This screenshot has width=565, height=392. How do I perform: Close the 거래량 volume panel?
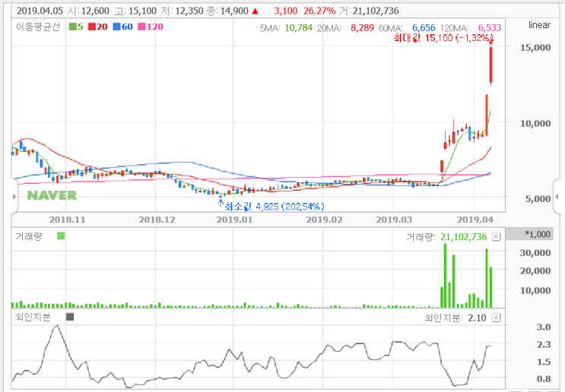496,236
